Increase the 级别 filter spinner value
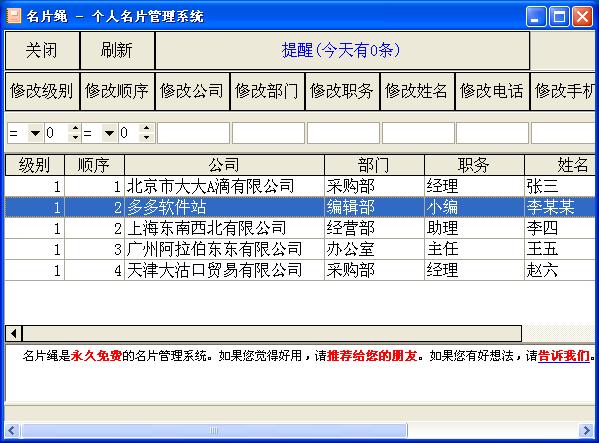Screen dimensions: 599x443 click(76, 128)
